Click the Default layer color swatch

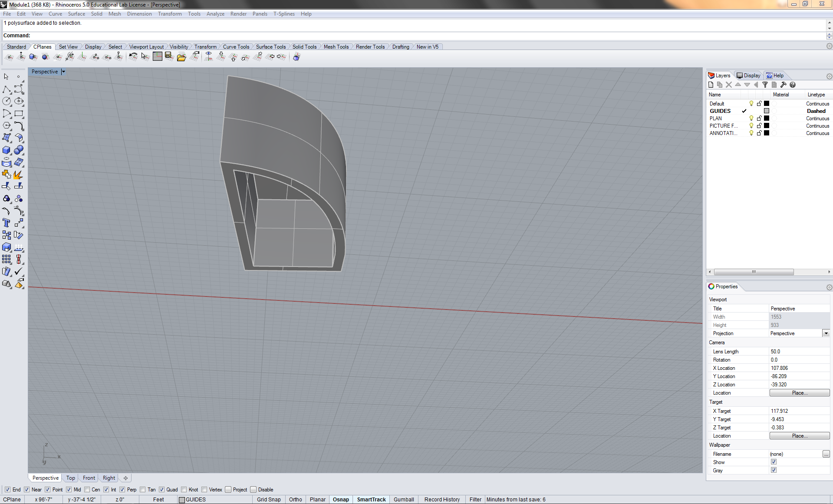[767, 103]
